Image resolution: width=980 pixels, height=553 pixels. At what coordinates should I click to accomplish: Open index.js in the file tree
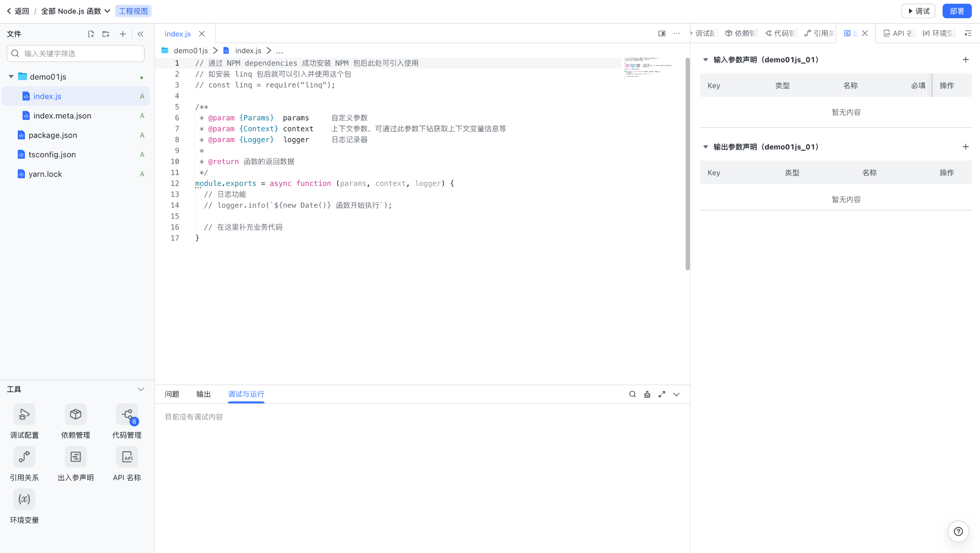pos(76,96)
